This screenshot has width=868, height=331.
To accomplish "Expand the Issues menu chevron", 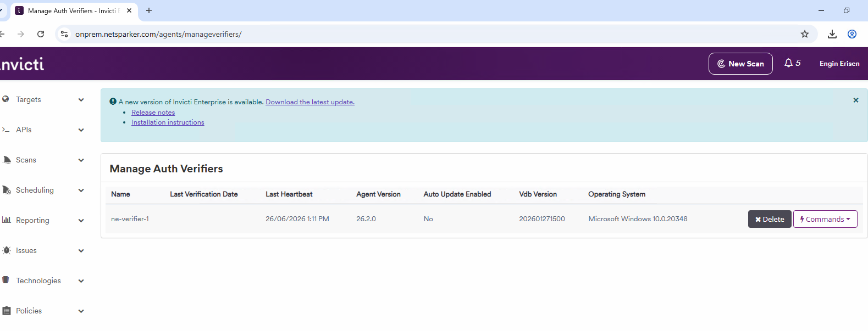I will [81, 251].
